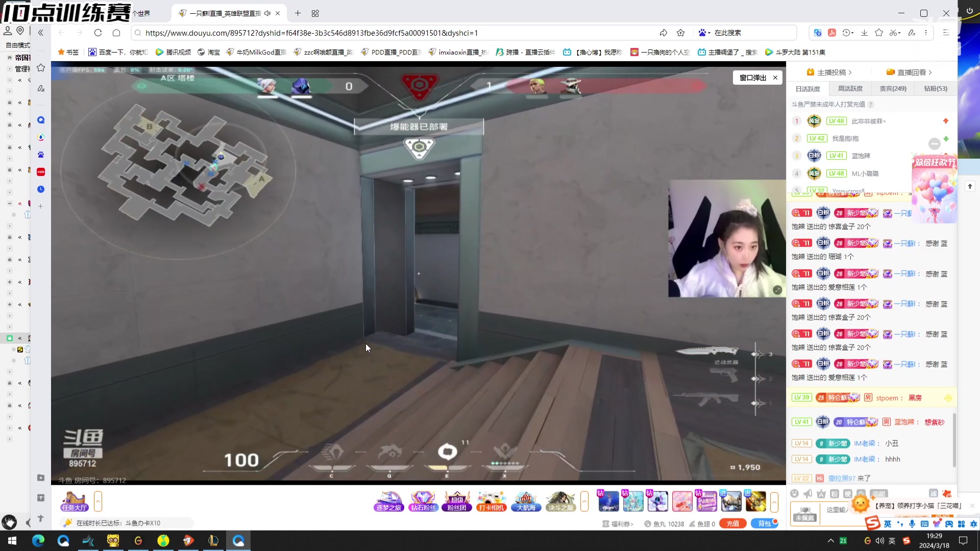Open Microsoft Edge from the taskbar
The width and height of the screenshot is (980, 551).
[x=38, y=541]
